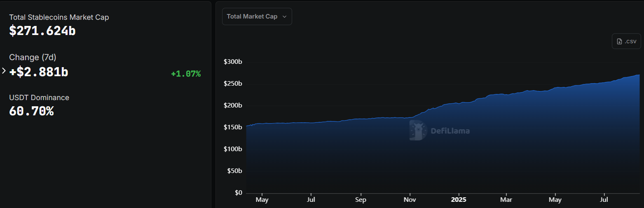Click the Nov marker on time axis

410,200
